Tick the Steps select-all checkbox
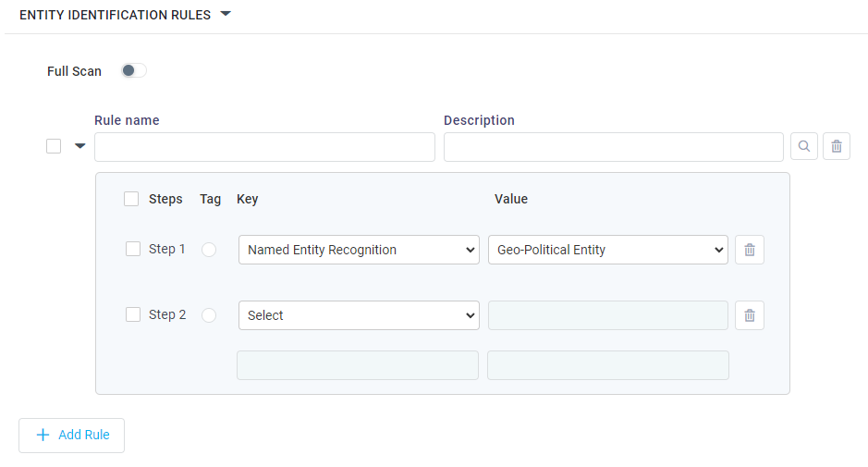Image resolution: width=868 pixels, height=467 pixels. click(x=131, y=199)
